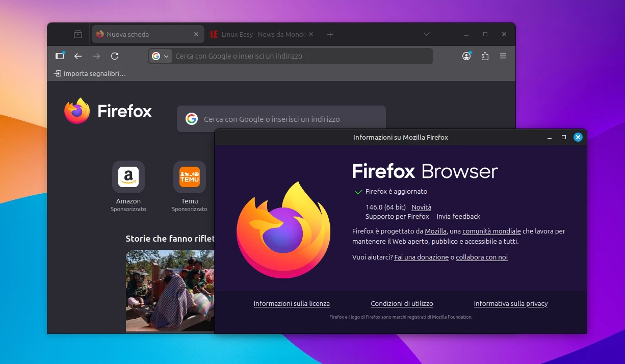Click Importa segnalibri in the bookmarks bar

90,73
